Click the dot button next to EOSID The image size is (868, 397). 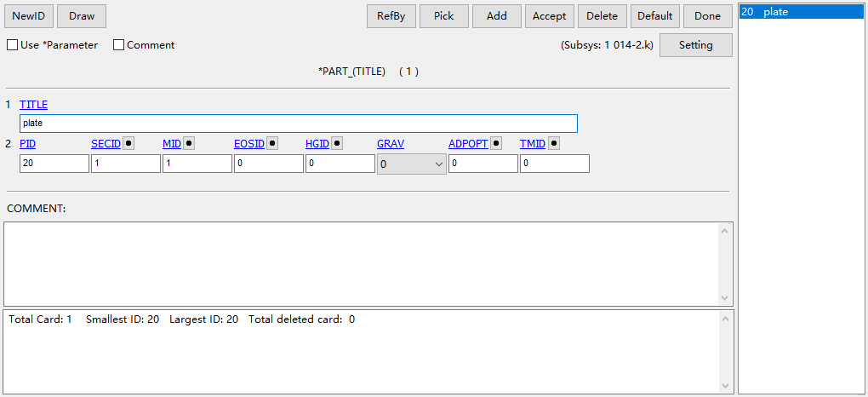[x=271, y=143]
